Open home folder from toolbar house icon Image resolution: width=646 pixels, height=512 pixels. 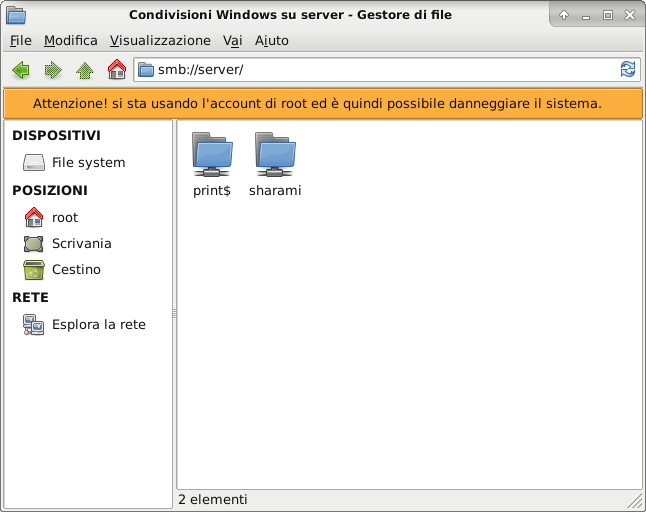tap(117, 69)
